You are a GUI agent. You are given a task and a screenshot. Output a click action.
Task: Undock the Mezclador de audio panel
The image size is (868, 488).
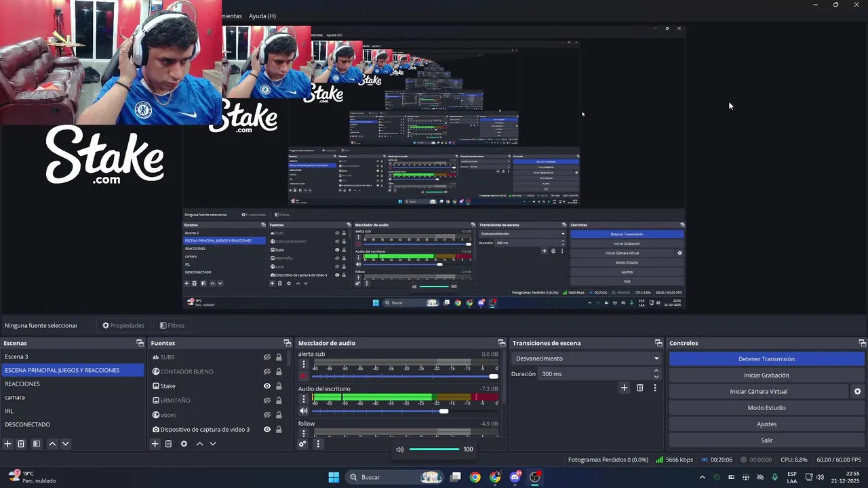tap(502, 343)
